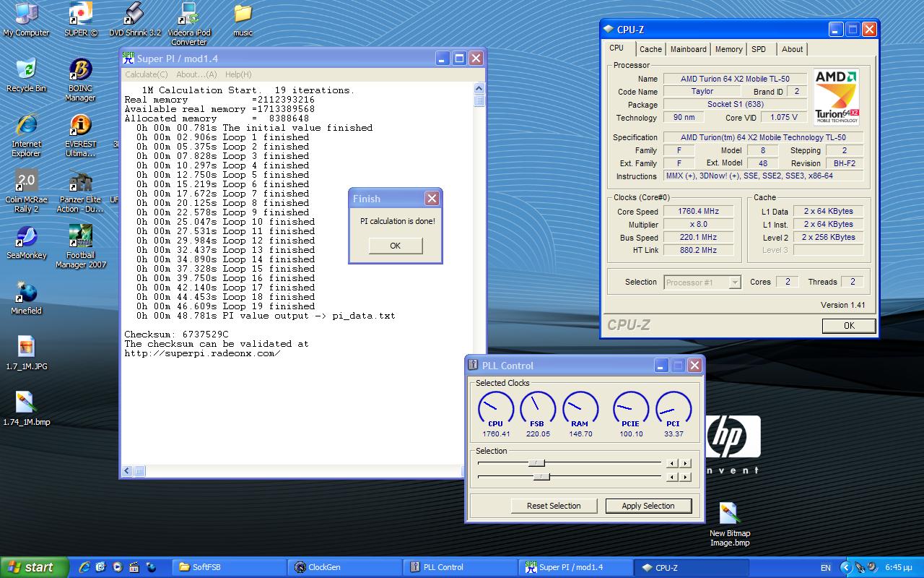Open the Help(H) menu in Super PI
Screen dimensions: 924x578
(238, 74)
